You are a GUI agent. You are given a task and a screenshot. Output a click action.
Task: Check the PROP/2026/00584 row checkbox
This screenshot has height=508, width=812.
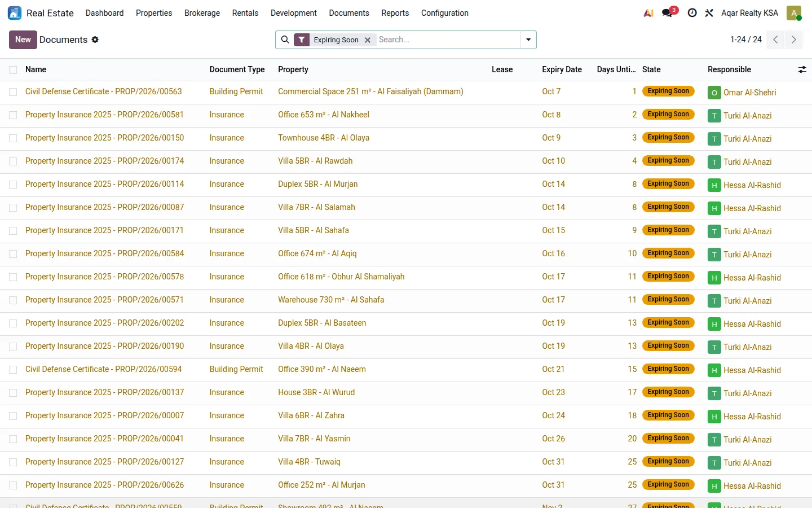13,254
